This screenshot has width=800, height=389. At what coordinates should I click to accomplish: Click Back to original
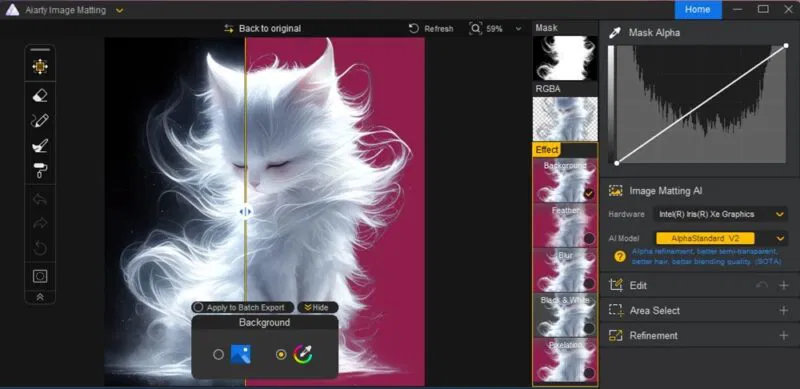(x=263, y=29)
